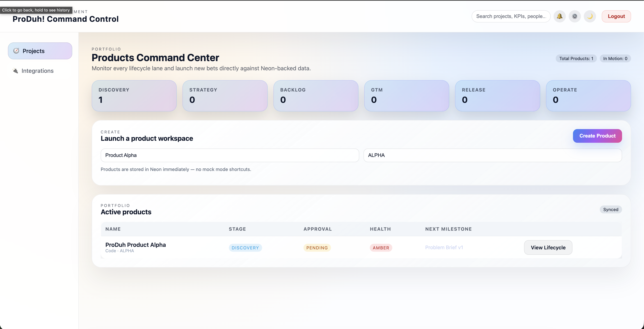
Task: Select the Discovery stage card
Action: pyautogui.click(x=134, y=95)
